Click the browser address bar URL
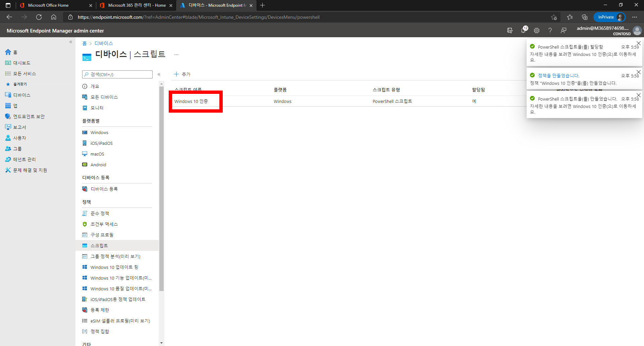This screenshot has width=644, height=346. (x=199, y=17)
